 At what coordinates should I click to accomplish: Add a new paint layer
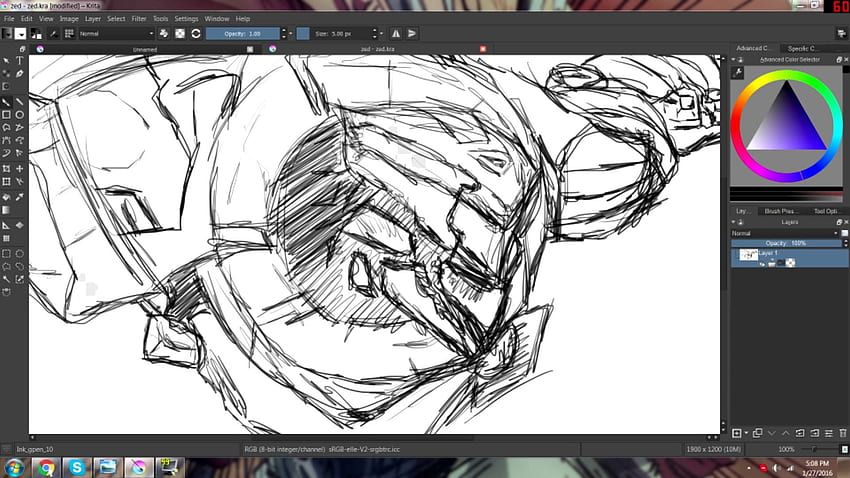point(737,433)
